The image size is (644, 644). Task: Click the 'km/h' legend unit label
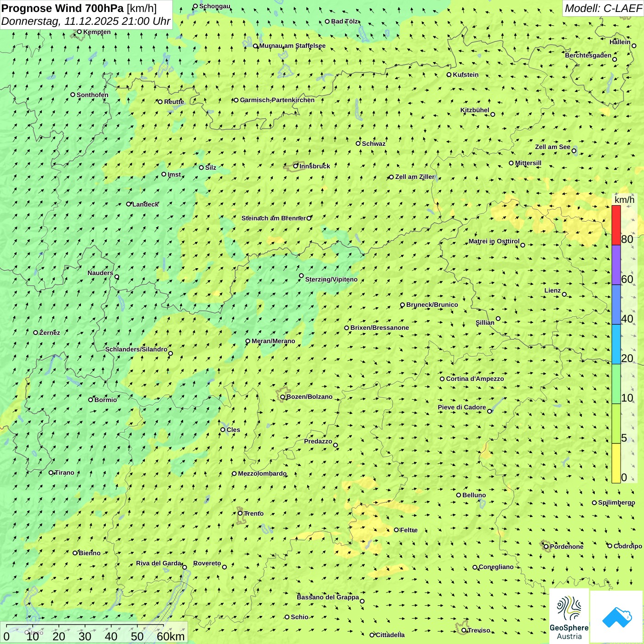point(624,200)
